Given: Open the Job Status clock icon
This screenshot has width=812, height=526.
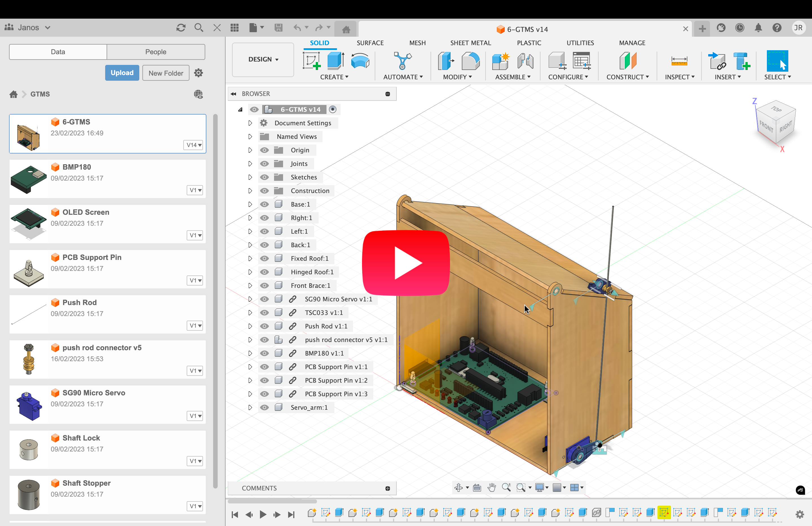Looking at the screenshot, I should pos(740,28).
